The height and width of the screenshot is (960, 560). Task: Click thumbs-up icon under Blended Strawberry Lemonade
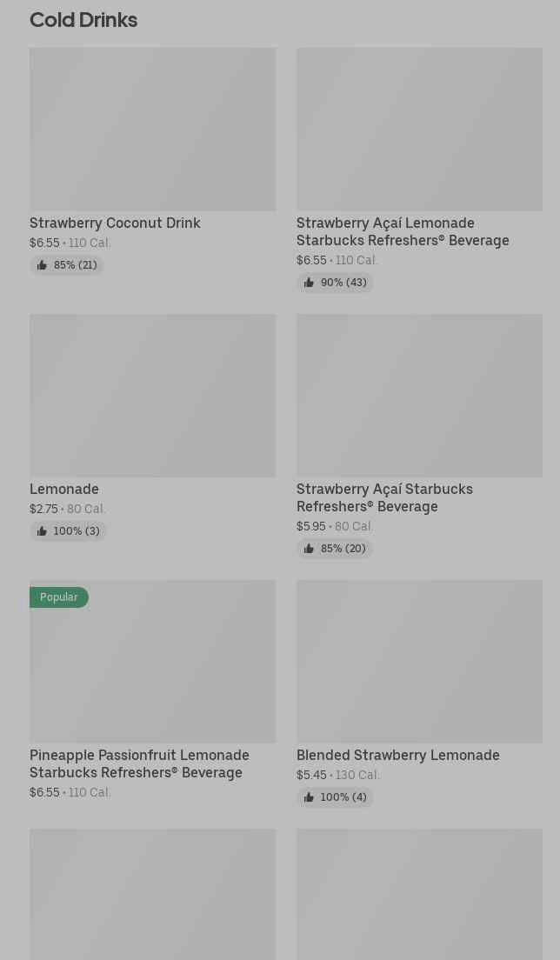click(x=309, y=797)
